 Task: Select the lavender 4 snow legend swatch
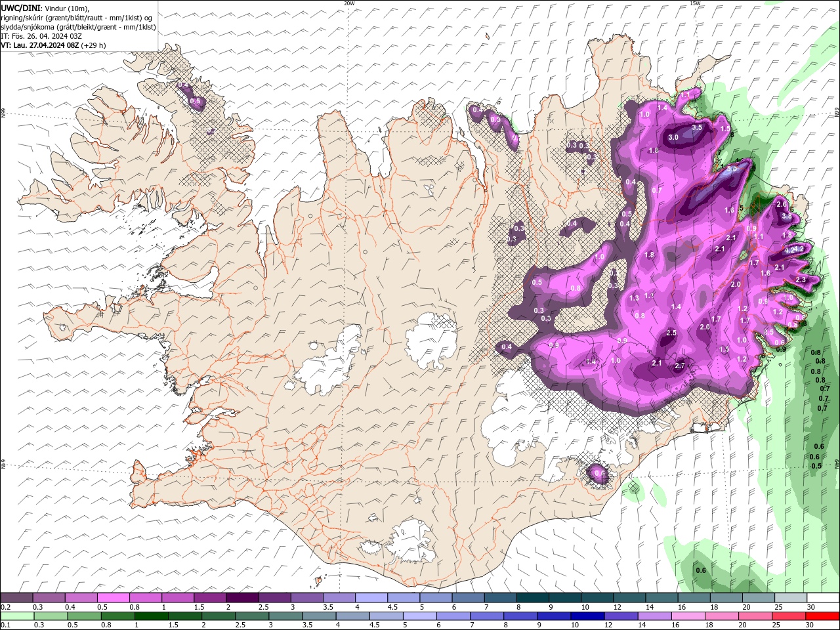pos(371,598)
